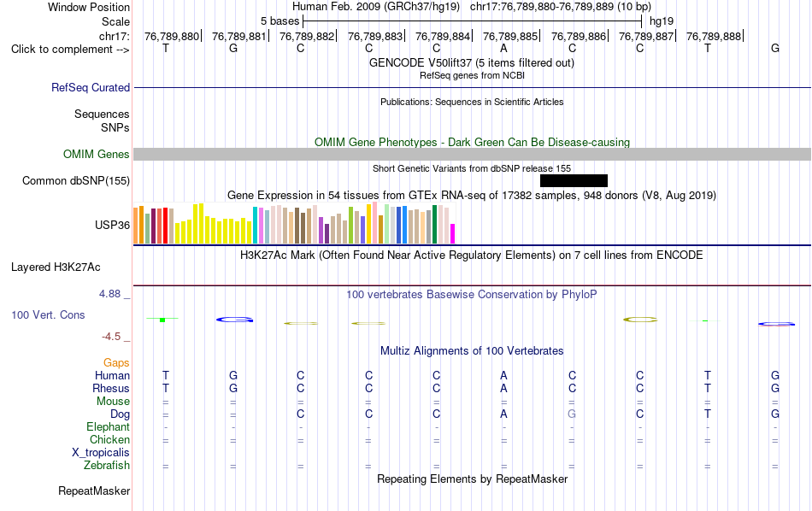The image size is (812, 511).
Task: Click the X_tropicalis alignment row label
Action: click(101, 453)
